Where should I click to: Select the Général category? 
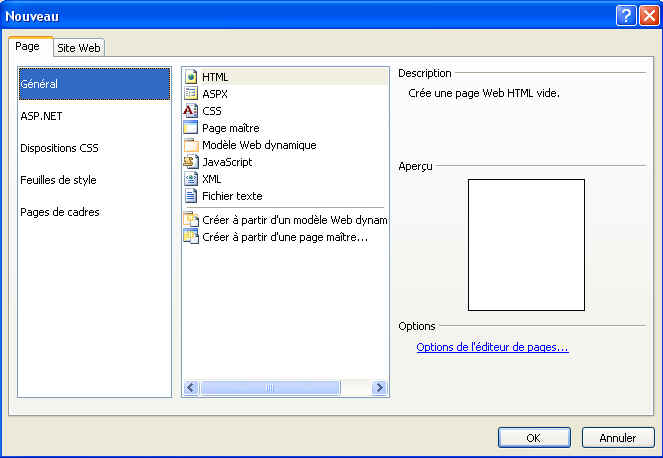[x=94, y=84]
